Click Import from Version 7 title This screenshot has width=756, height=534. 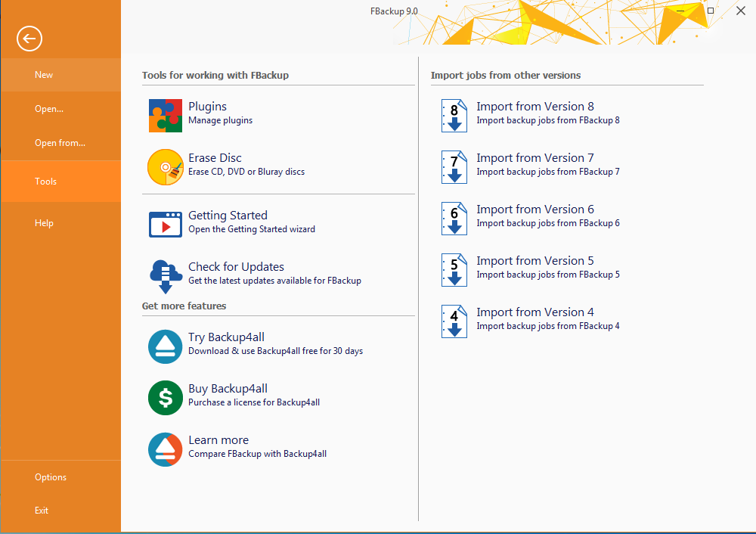(535, 158)
